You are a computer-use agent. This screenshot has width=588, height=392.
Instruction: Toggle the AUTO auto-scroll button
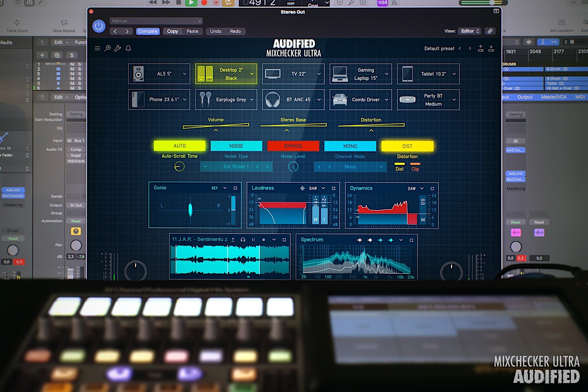coord(180,146)
